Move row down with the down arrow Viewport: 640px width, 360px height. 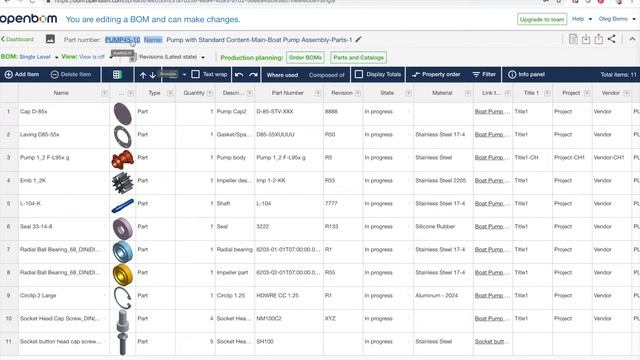point(152,75)
